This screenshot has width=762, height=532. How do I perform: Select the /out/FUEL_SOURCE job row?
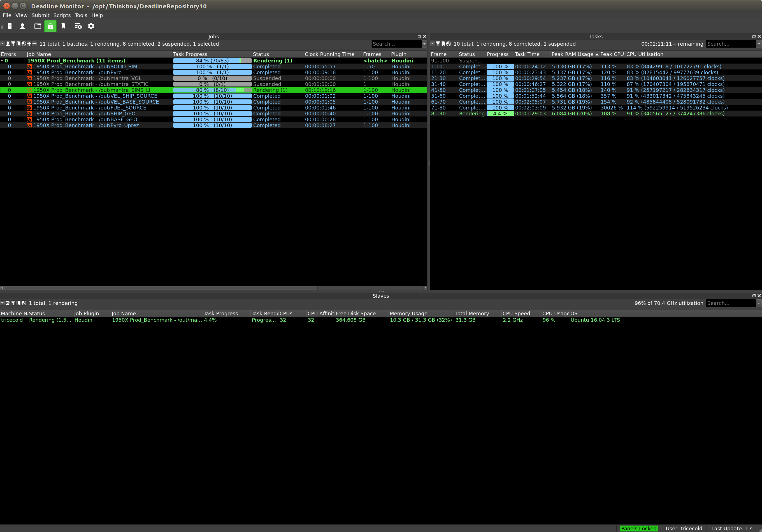214,108
